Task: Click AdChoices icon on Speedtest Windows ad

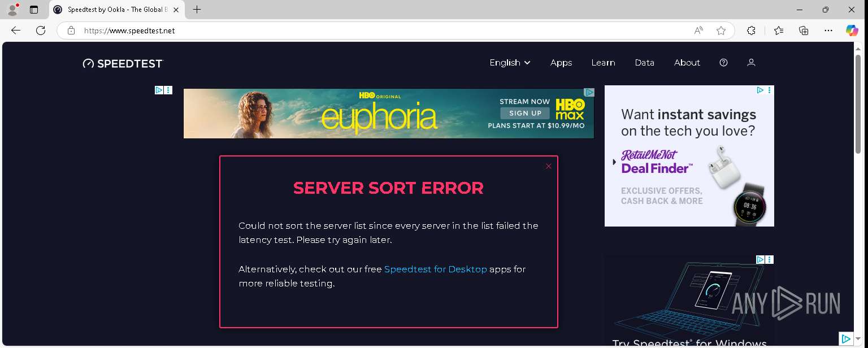Action: pos(761,259)
